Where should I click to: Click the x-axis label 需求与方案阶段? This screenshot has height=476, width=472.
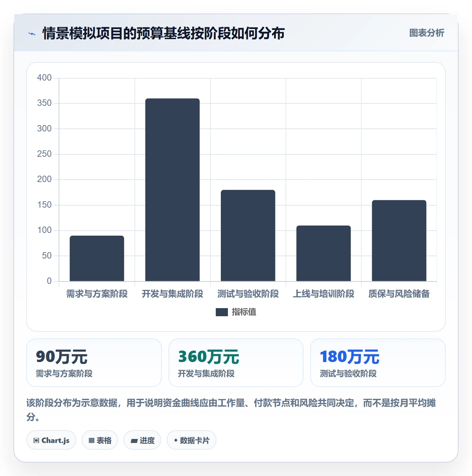[x=97, y=294]
